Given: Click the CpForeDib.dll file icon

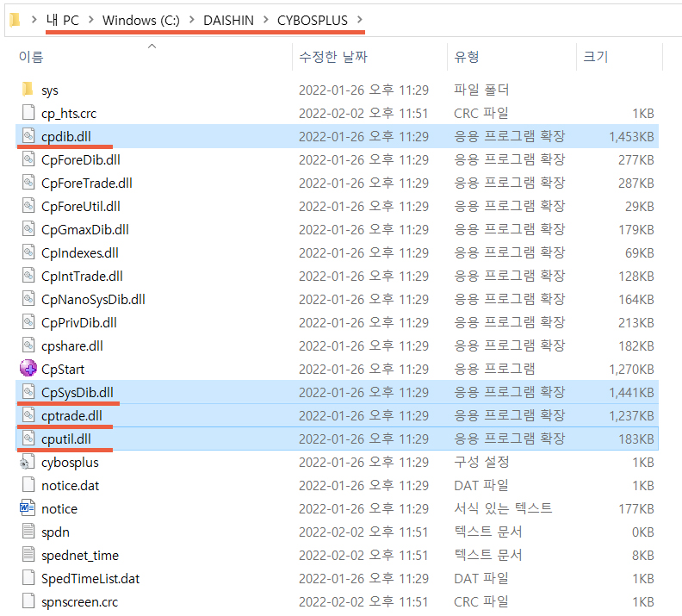Looking at the screenshot, I should click(28, 159).
